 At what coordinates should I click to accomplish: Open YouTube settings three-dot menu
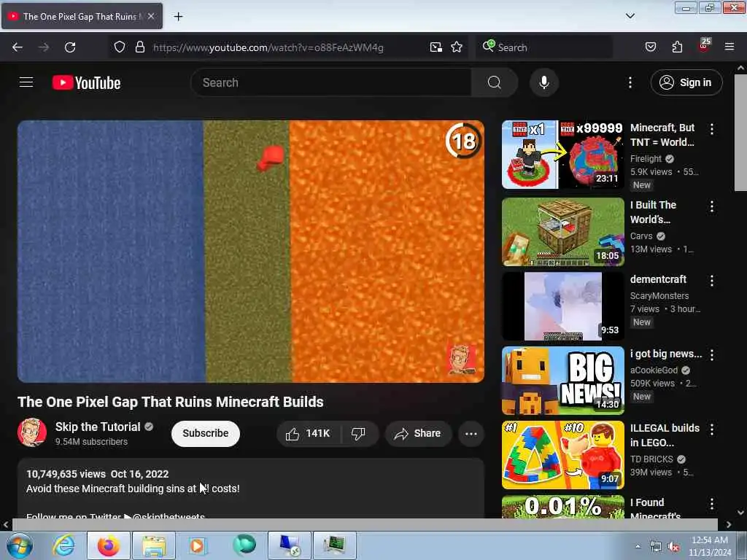point(630,82)
